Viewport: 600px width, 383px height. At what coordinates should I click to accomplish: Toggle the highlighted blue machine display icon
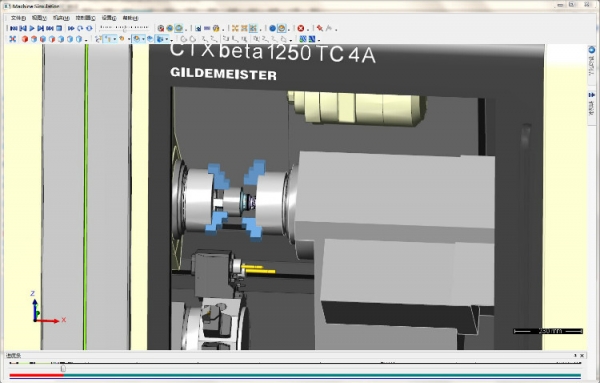pyautogui.click(x=160, y=39)
